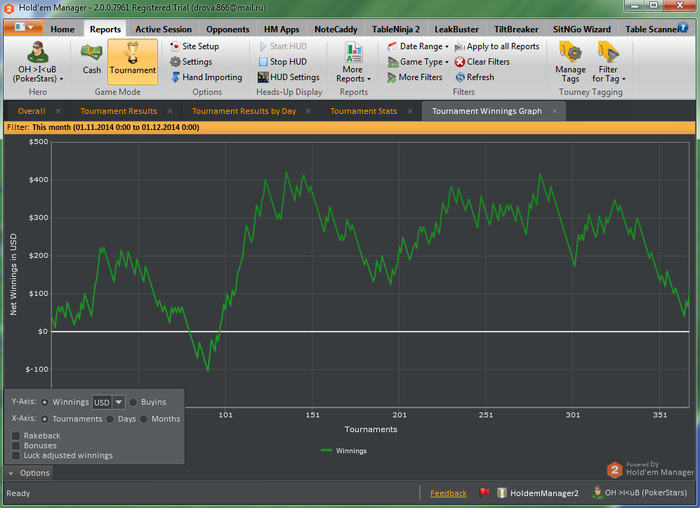Image resolution: width=700 pixels, height=508 pixels.
Task: Open the Feedback link
Action: pos(448,493)
